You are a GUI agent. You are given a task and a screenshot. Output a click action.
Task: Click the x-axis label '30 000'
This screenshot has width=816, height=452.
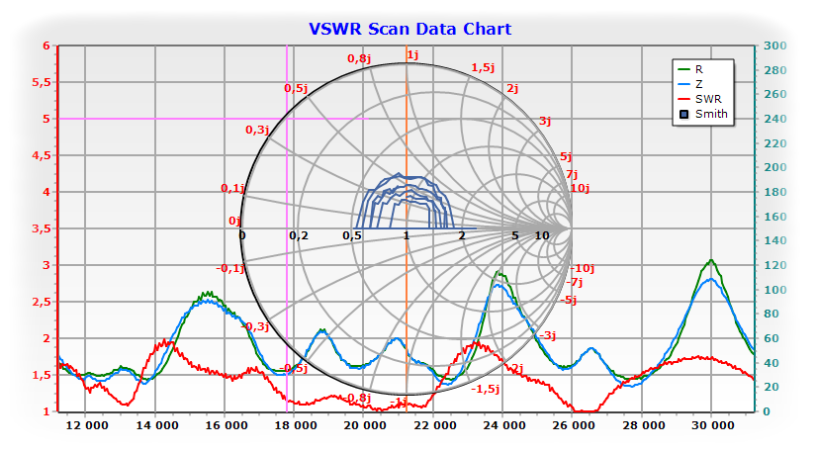(x=713, y=425)
